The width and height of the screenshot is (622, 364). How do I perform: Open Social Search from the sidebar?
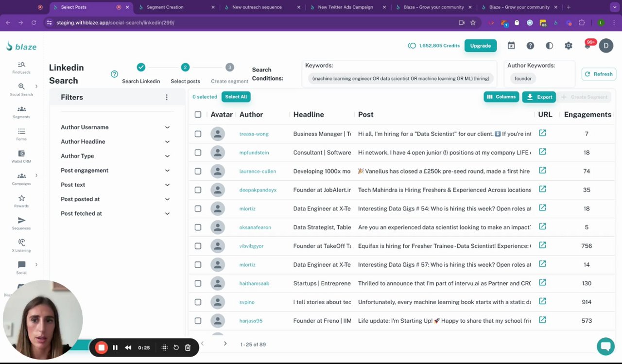coord(21,89)
